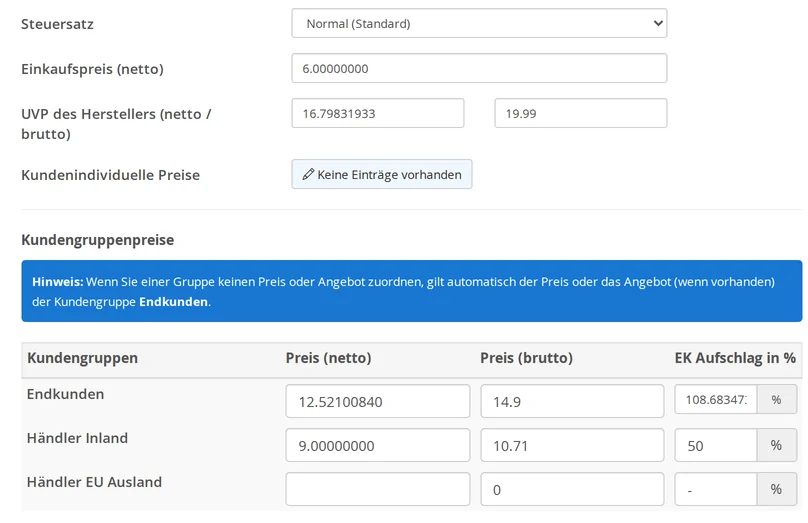Edit Händler Inland Preis (brutto) field
This screenshot has width=808, height=523.
pyautogui.click(x=572, y=445)
